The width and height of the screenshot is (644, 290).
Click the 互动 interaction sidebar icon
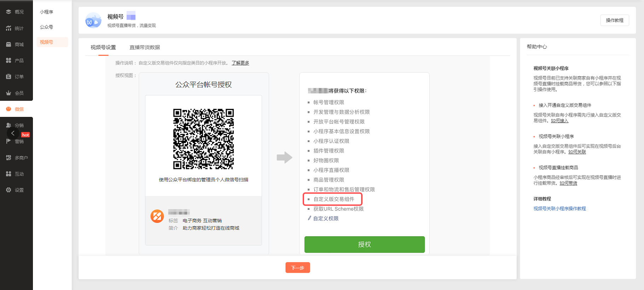click(x=8, y=174)
